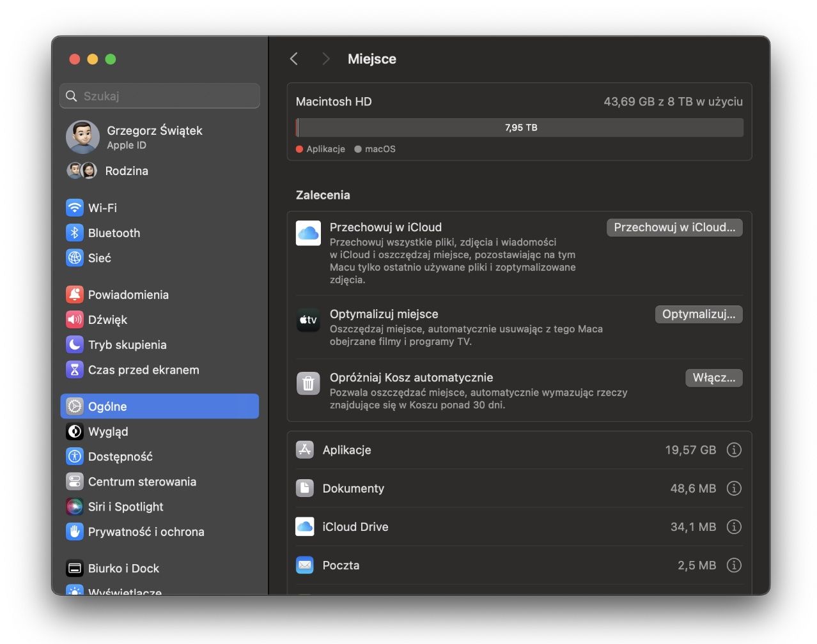Click the Miejsce page title
Viewport: 817px width, 644px height.
point(372,59)
